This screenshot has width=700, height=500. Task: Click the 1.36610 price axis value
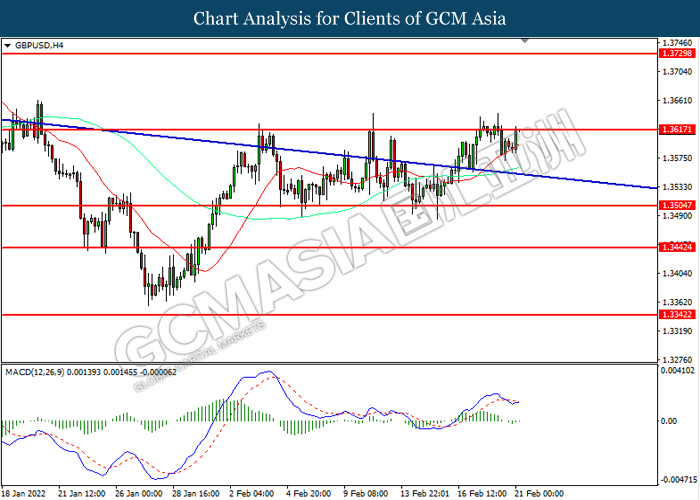677,100
